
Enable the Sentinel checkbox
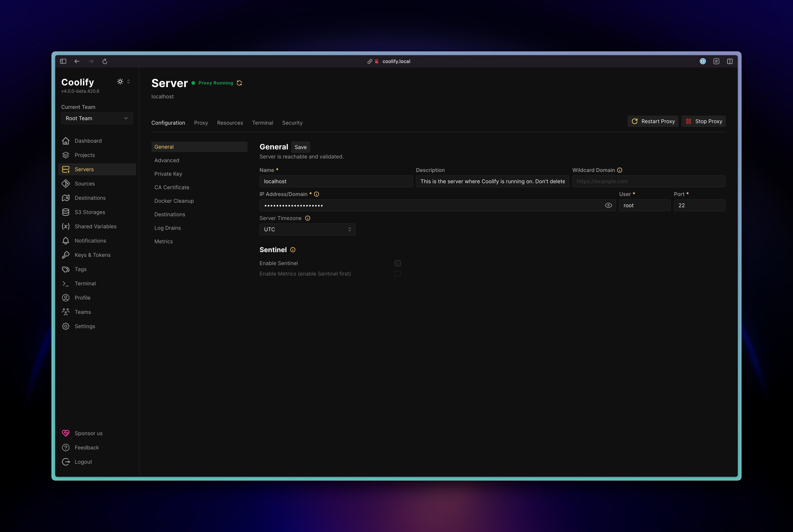tap(398, 263)
